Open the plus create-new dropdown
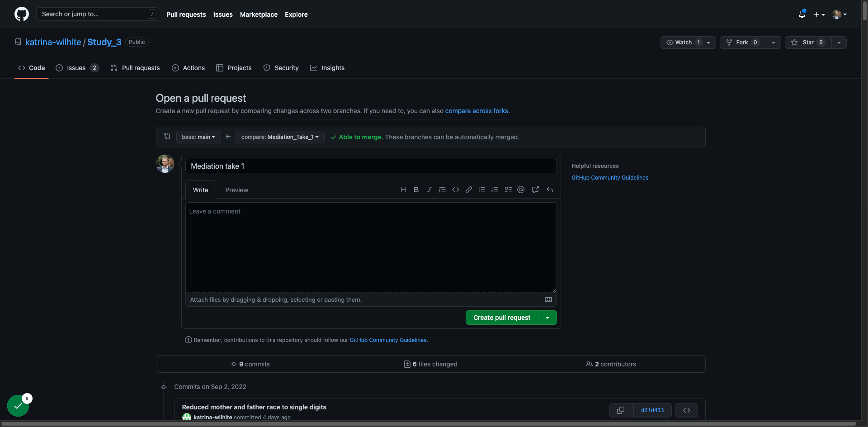The width and height of the screenshot is (868, 427). click(819, 14)
